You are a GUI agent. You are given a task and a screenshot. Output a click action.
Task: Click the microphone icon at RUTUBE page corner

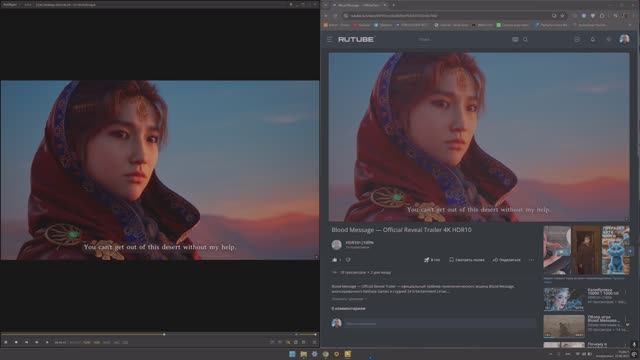pos(634,345)
